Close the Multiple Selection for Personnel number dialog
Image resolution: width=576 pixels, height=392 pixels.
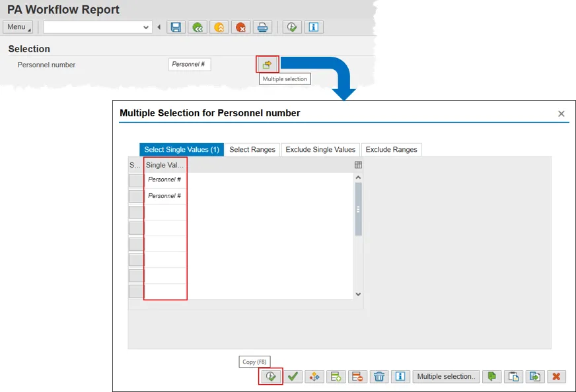[561, 114]
